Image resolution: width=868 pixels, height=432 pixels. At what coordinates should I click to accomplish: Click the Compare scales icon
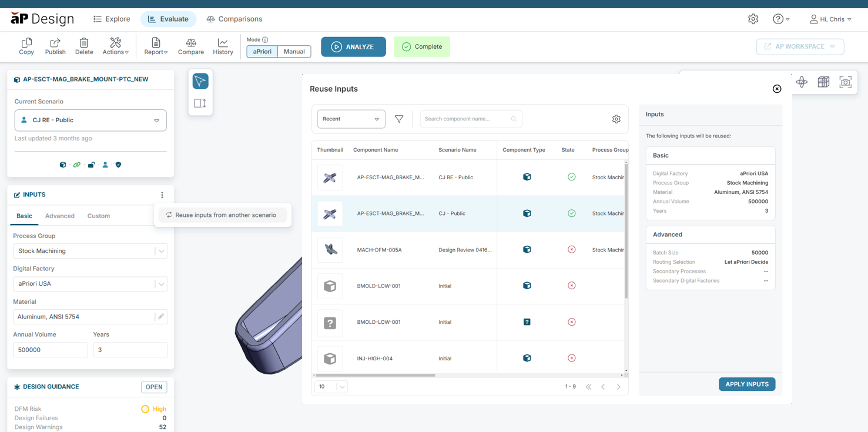click(191, 46)
